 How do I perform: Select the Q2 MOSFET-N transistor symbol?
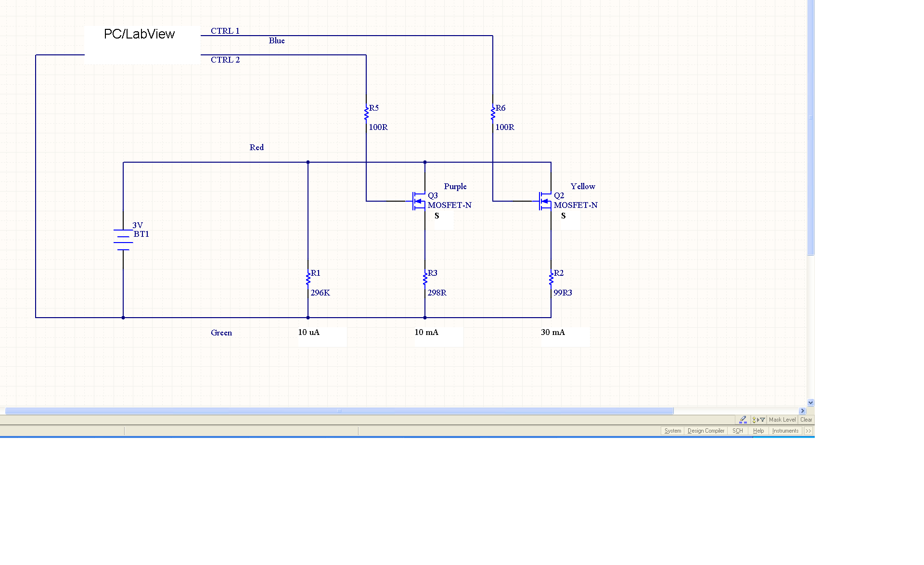pyautogui.click(x=546, y=201)
